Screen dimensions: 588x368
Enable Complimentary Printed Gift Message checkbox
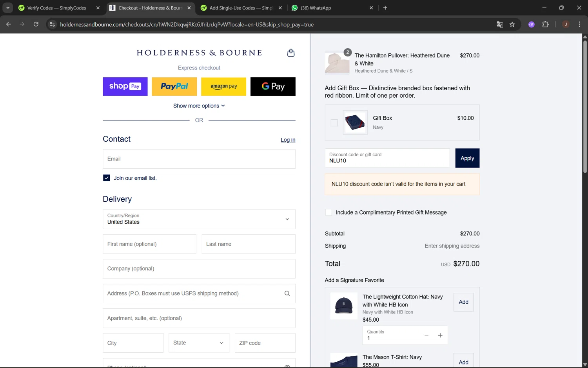tap(328, 212)
